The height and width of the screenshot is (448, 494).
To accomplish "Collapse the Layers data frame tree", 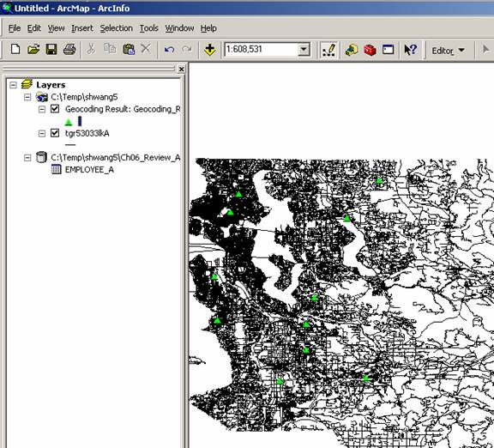I will pos(13,85).
